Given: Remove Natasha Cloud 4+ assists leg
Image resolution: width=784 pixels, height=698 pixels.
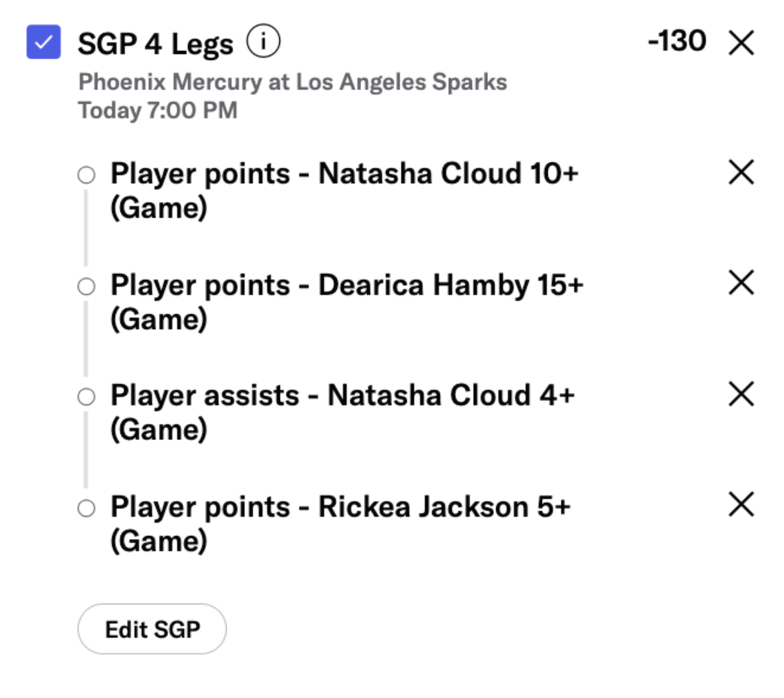Looking at the screenshot, I should [741, 394].
